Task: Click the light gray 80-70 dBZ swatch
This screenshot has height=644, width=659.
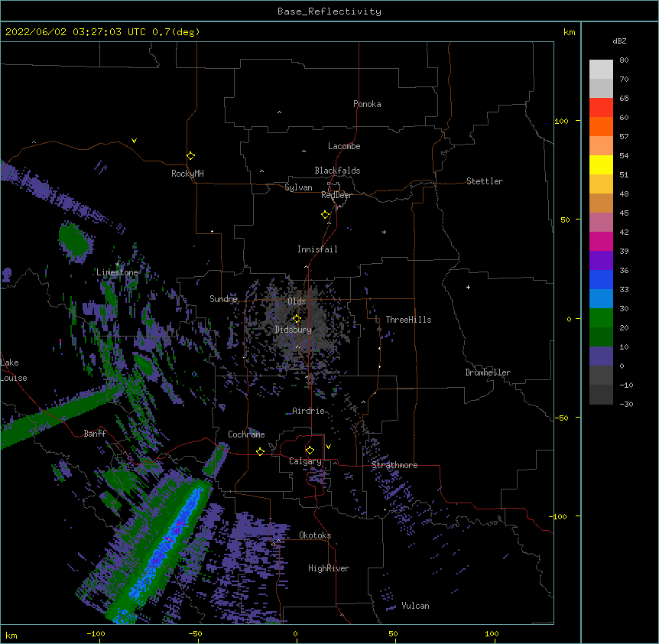Action: (x=601, y=70)
